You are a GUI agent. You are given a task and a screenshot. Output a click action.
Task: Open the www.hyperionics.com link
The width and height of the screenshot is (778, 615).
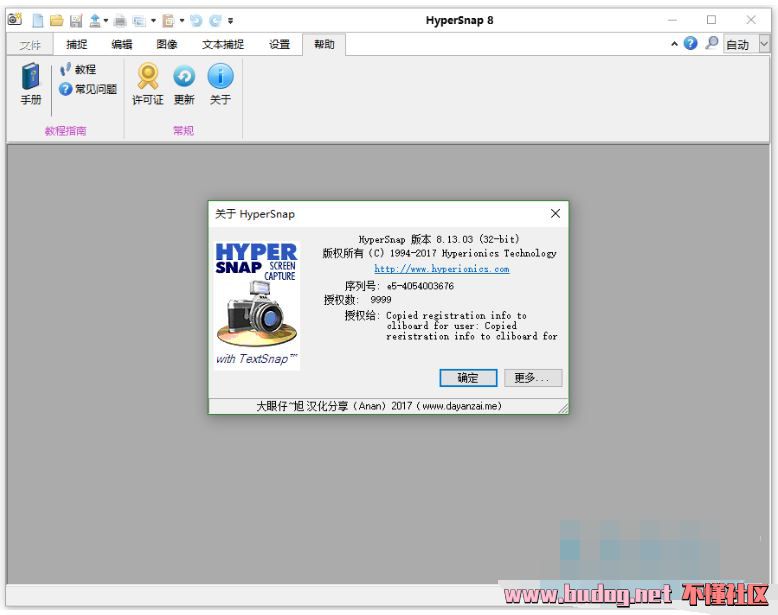click(x=441, y=269)
